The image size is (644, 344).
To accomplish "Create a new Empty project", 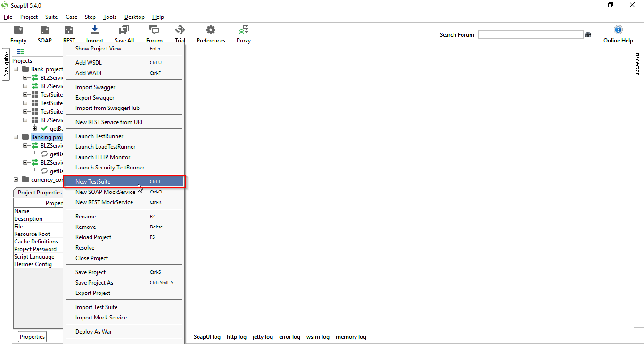I will (18, 33).
